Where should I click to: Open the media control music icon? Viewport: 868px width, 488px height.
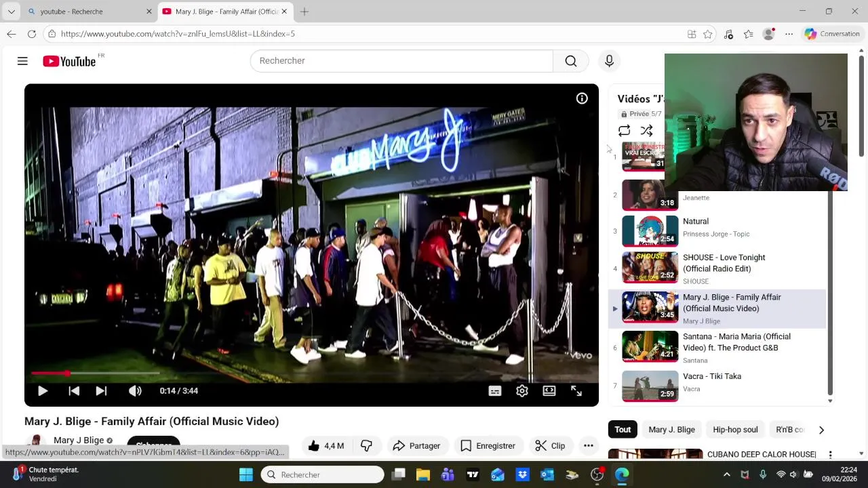[728, 34]
